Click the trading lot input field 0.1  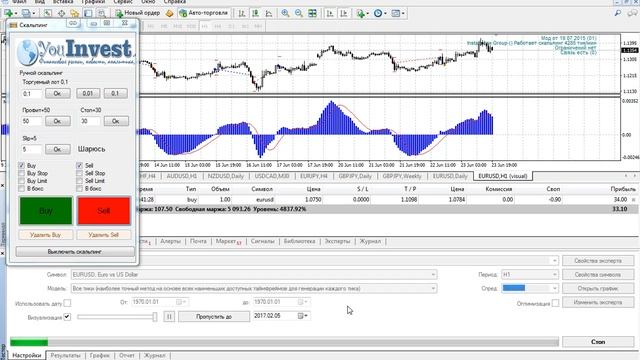coord(32,93)
